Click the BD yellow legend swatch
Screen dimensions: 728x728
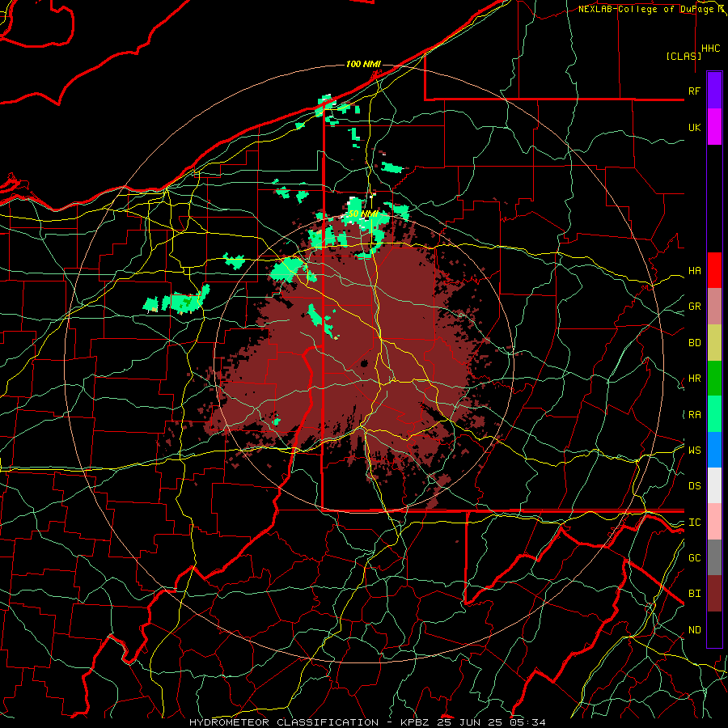pyautogui.click(x=714, y=343)
